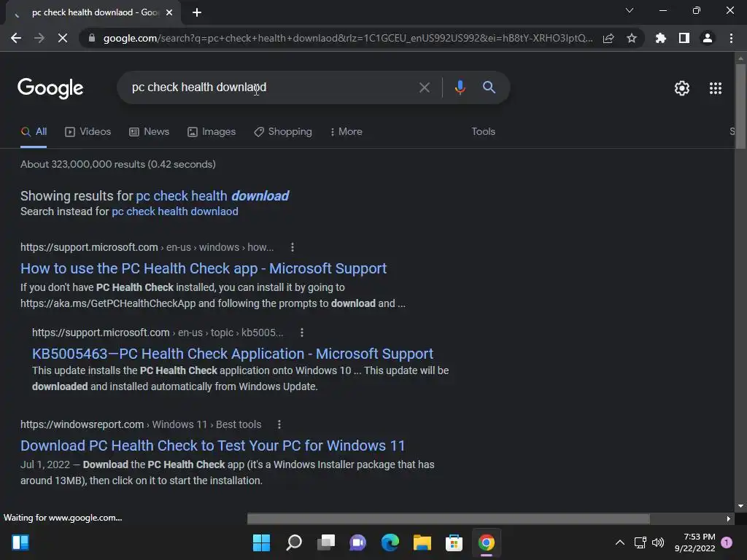Open Chrome three-dot menu
The image size is (747, 560).
[731, 38]
